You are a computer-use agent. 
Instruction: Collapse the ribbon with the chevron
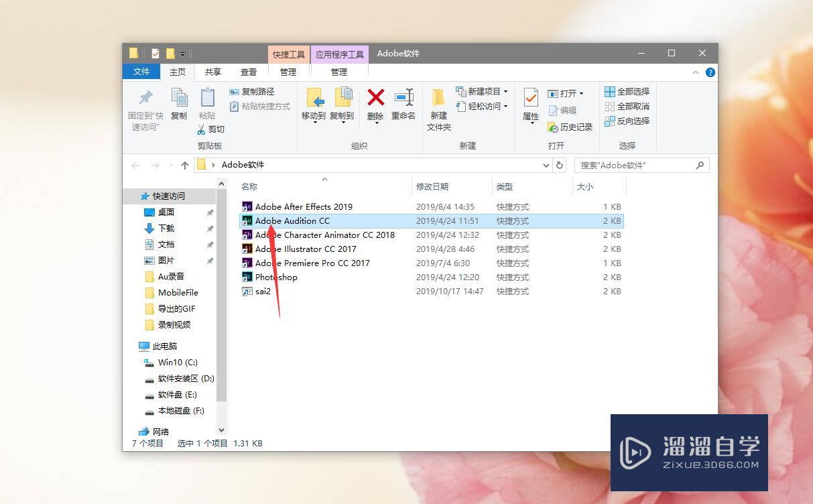pos(695,72)
